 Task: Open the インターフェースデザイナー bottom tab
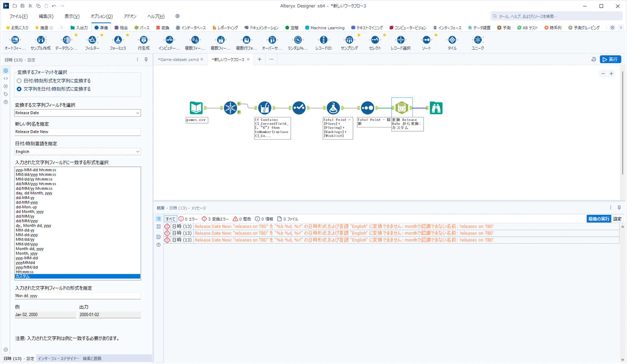[59, 358]
